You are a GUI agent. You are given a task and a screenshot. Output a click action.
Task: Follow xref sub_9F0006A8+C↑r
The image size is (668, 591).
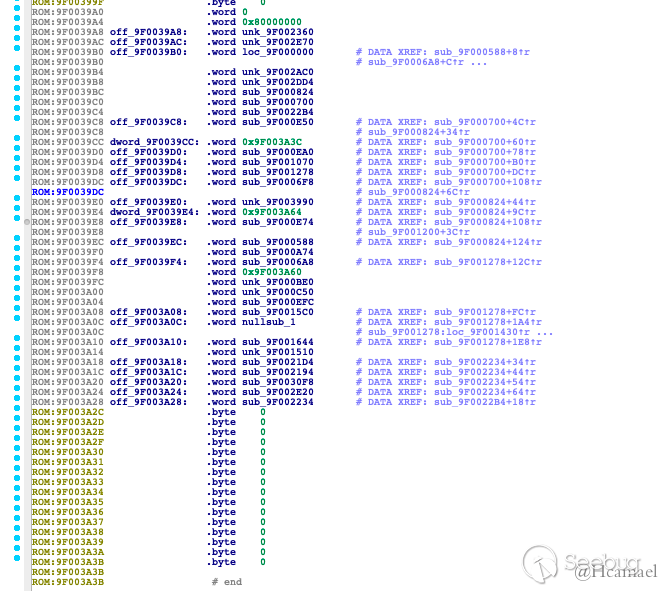(416, 62)
